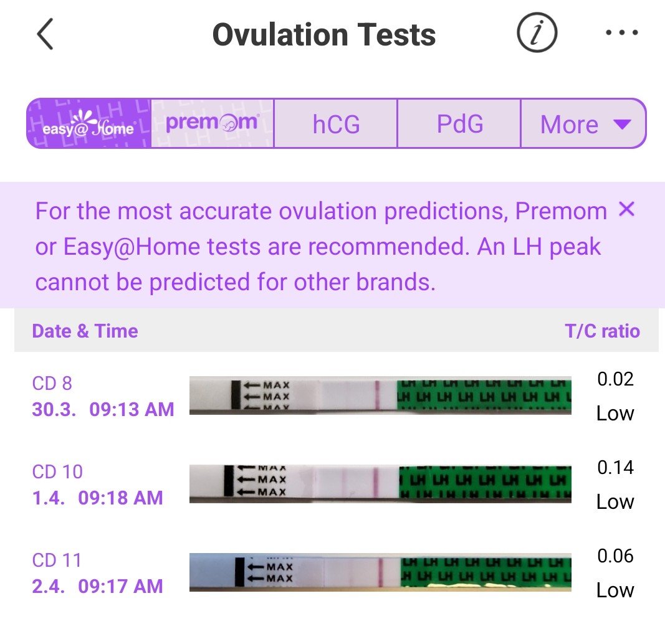
Task: Tap the T/C ratio column header
Action: pyautogui.click(x=602, y=331)
